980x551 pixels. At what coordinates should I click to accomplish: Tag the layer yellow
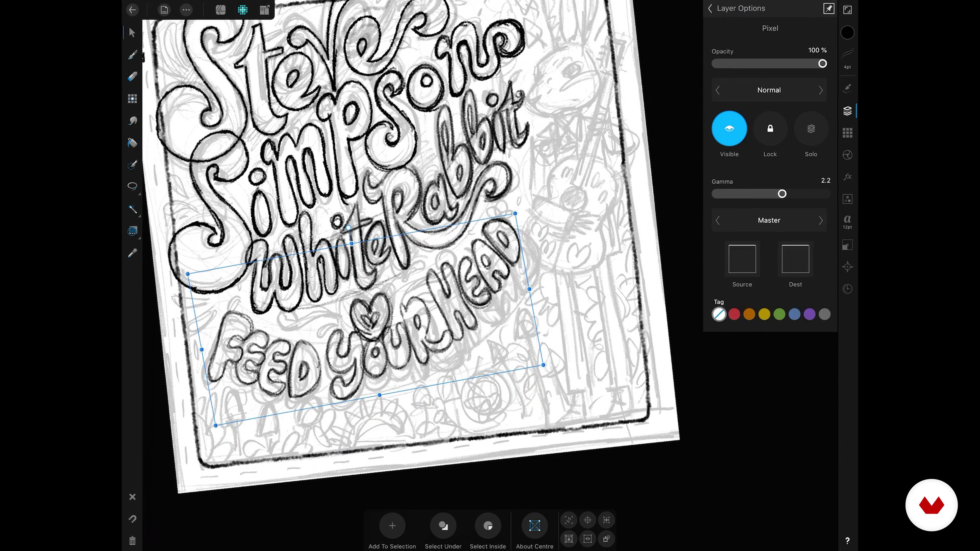tap(764, 314)
